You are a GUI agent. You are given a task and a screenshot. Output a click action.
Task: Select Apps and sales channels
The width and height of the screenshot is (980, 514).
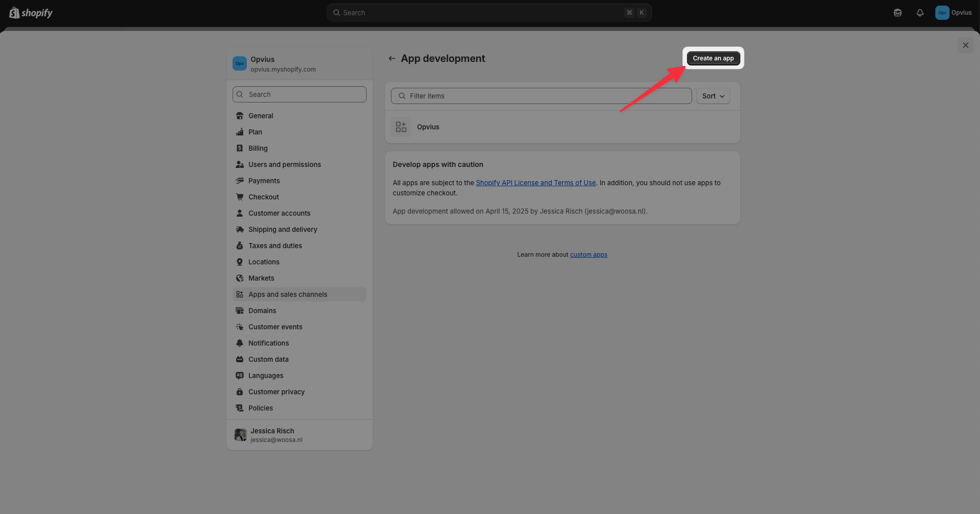[x=300, y=294]
